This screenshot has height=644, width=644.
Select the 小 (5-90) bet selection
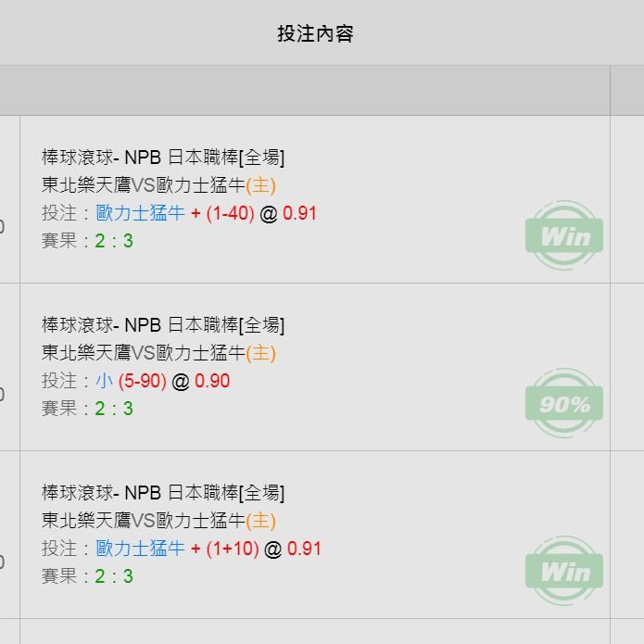pyautogui.click(x=131, y=381)
